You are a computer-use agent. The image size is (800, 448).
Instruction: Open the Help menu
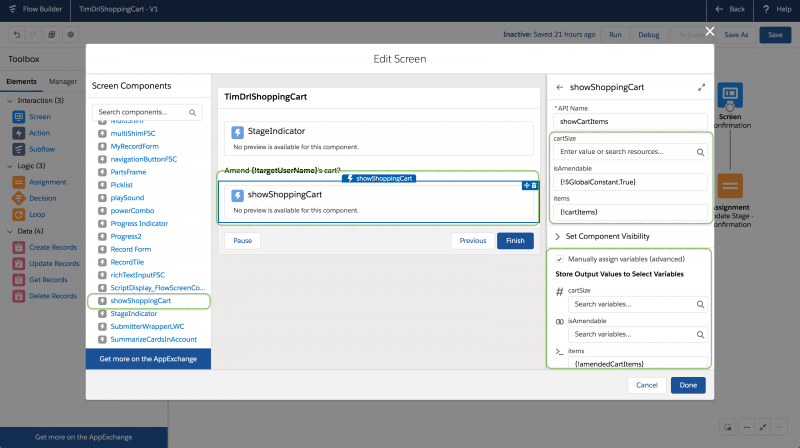[x=777, y=9]
